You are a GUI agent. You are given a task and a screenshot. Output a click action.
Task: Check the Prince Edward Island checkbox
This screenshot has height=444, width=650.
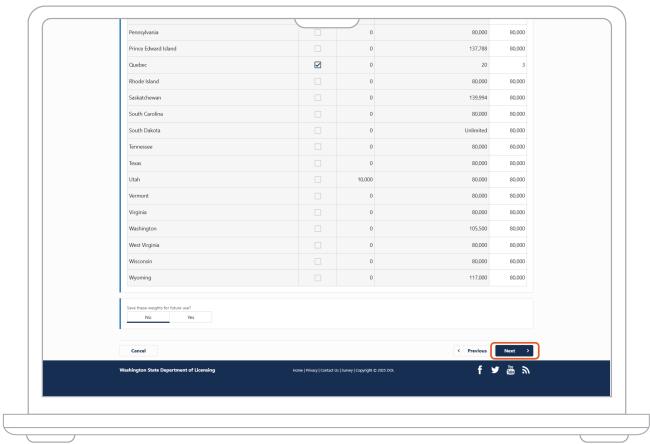(318, 49)
